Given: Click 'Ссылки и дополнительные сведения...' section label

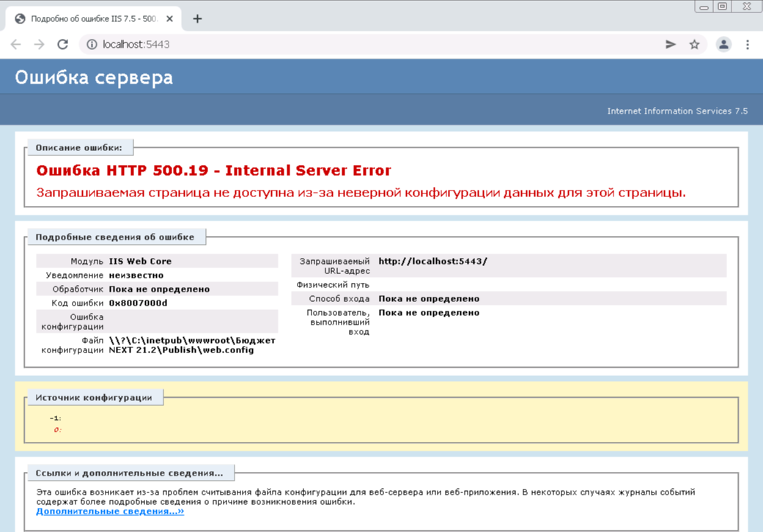Looking at the screenshot, I should (130, 473).
